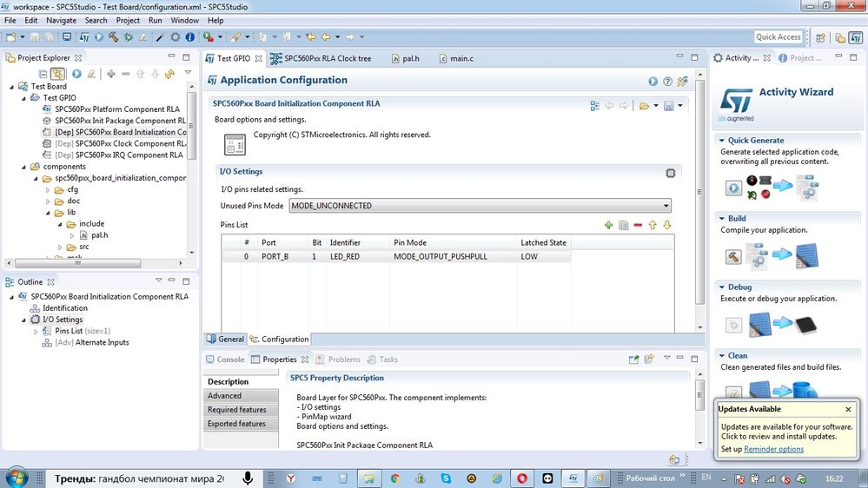Click the Reminder options link
868x488 pixels.
[x=773, y=449]
